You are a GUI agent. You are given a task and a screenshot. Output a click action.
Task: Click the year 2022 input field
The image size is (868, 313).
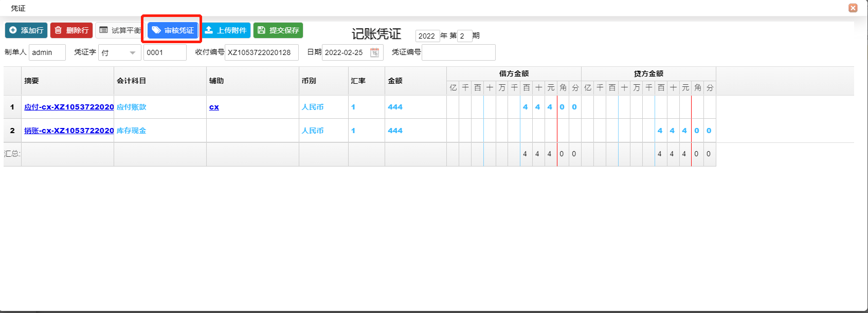pos(427,36)
